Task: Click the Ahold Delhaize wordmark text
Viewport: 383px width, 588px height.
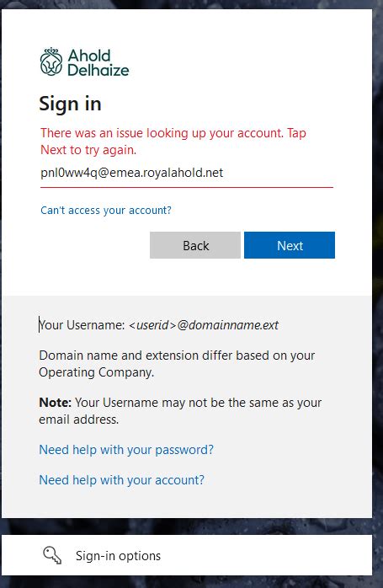Action: [98, 62]
